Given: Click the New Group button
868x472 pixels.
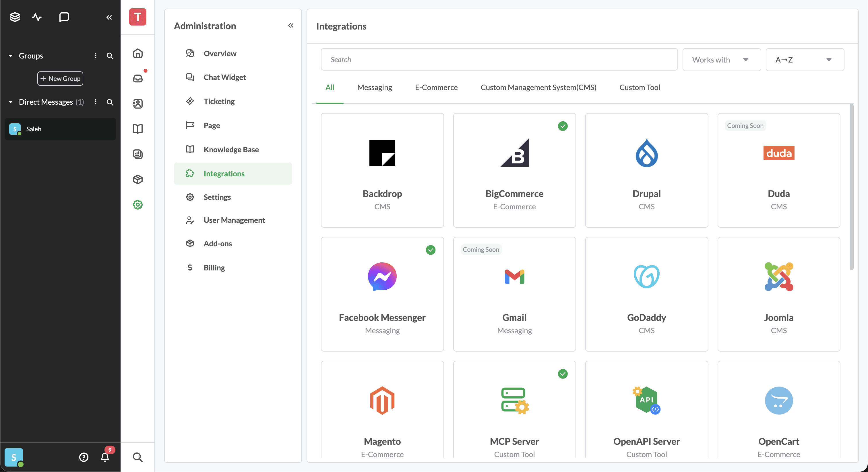Looking at the screenshot, I should click(x=60, y=79).
